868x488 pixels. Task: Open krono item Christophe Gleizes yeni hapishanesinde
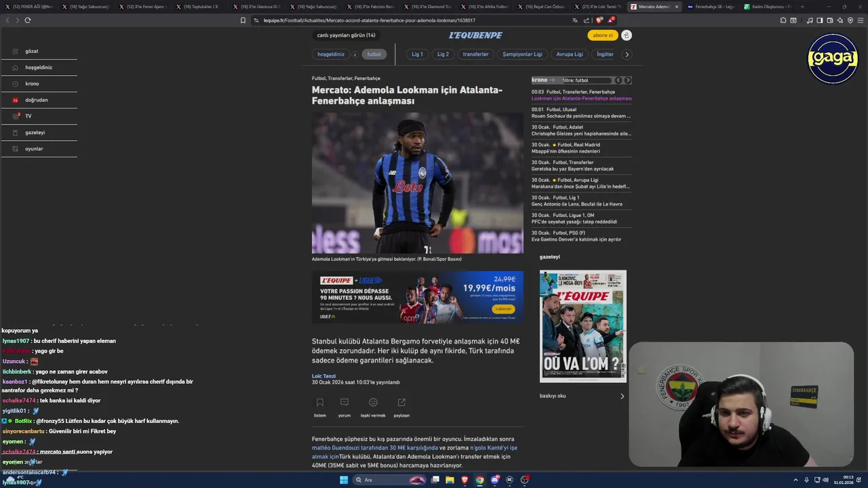[x=581, y=134]
